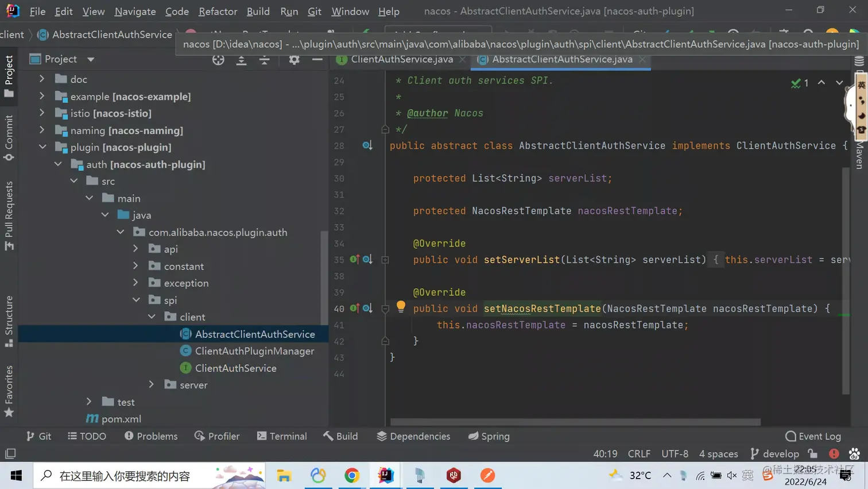Go to next highlighted problem arrow
This screenshot has height=489, width=868.
[x=839, y=83]
